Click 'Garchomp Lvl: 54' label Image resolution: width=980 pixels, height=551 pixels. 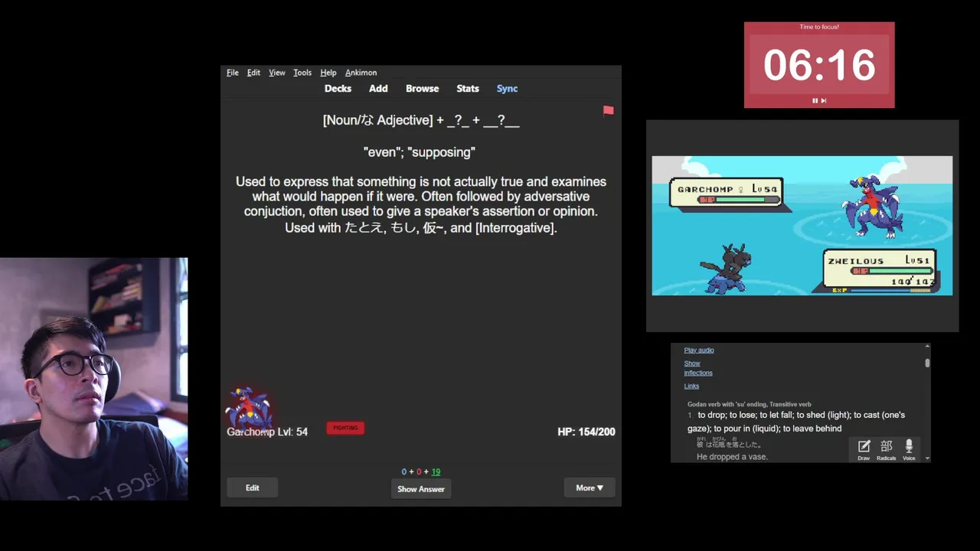(267, 432)
